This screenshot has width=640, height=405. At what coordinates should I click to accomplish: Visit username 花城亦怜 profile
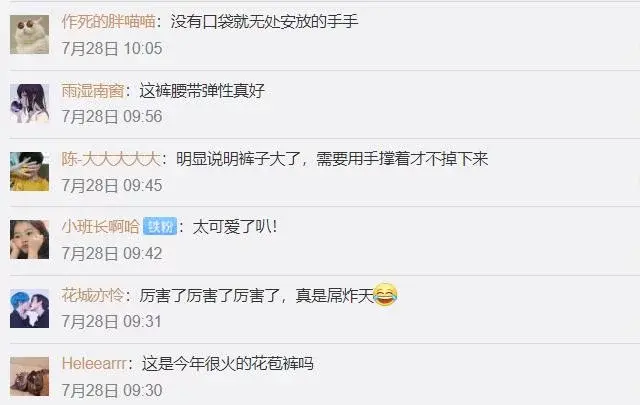(x=93, y=295)
